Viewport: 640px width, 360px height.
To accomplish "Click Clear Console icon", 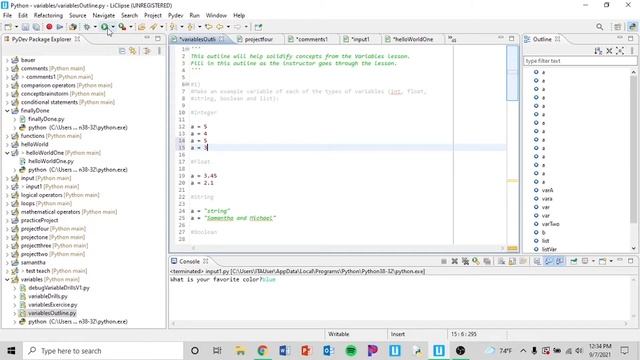I will coord(501,261).
